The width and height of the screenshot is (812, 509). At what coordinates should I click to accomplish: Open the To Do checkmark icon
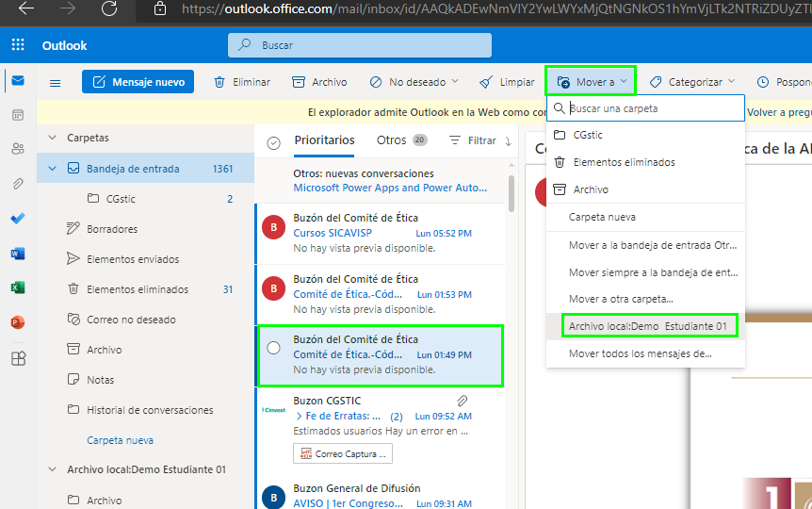tap(18, 219)
